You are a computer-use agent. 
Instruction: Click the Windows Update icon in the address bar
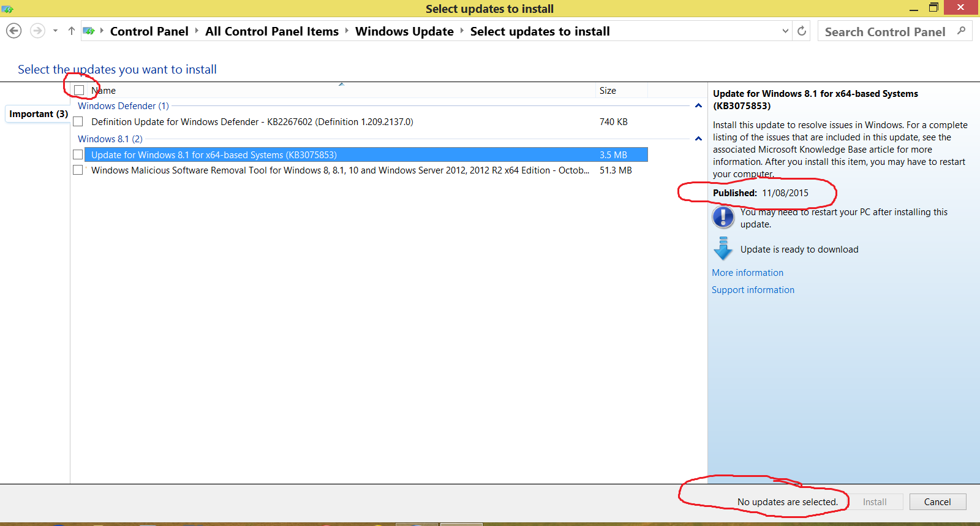tap(89, 31)
